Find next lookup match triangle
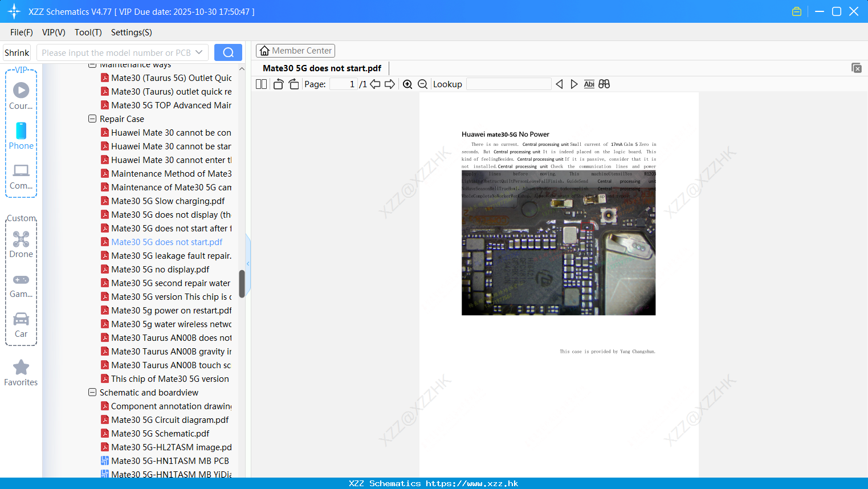 tap(574, 84)
